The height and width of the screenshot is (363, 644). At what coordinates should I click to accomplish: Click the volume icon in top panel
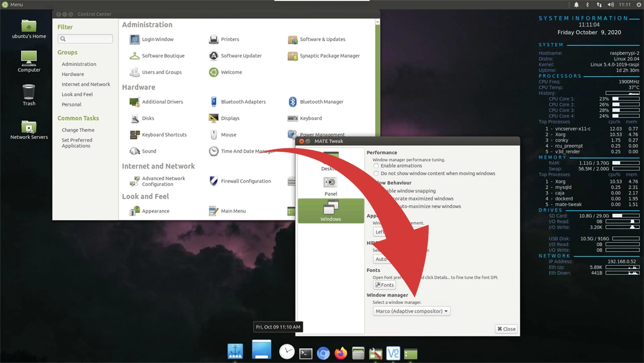click(610, 5)
